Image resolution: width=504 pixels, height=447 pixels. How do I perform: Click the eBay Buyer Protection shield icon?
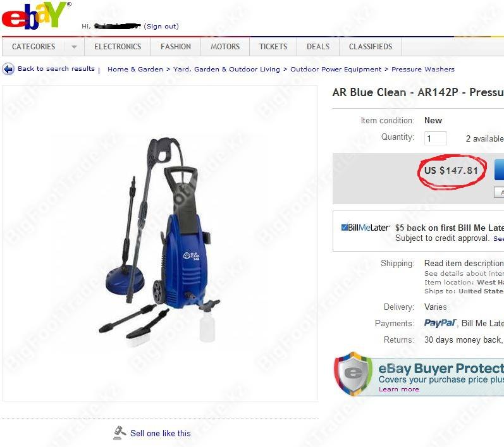(x=353, y=374)
